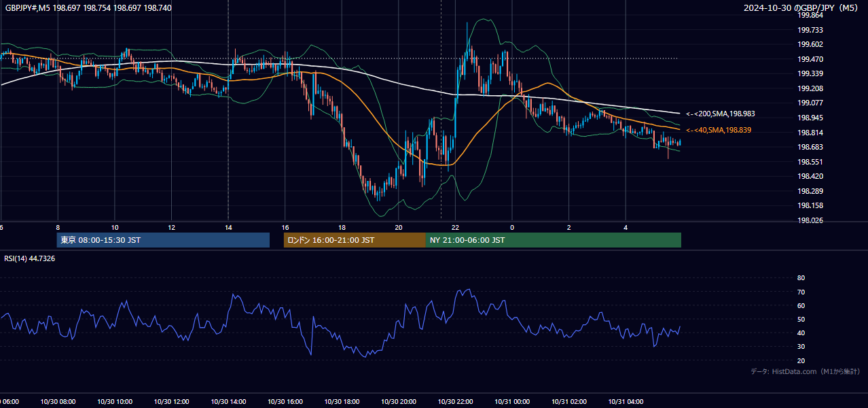Image resolution: width=868 pixels, height=408 pixels.
Task: Click the RSI 30 level label
Action: [801, 347]
